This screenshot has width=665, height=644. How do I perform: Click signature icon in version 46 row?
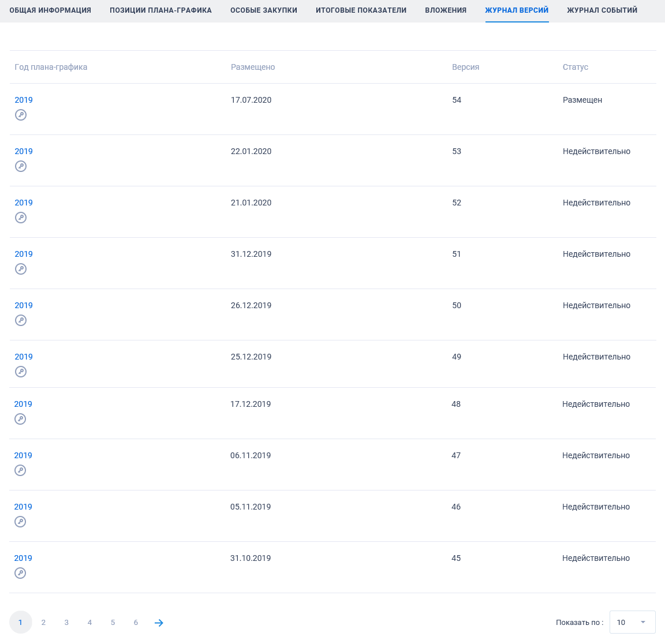[x=20, y=522]
